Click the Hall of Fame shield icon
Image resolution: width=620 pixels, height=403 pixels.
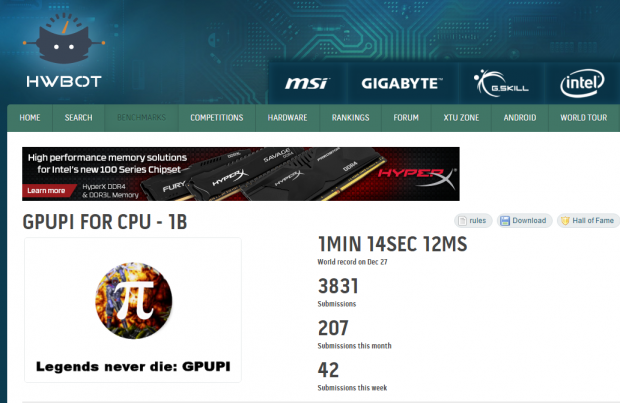[565, 221]
